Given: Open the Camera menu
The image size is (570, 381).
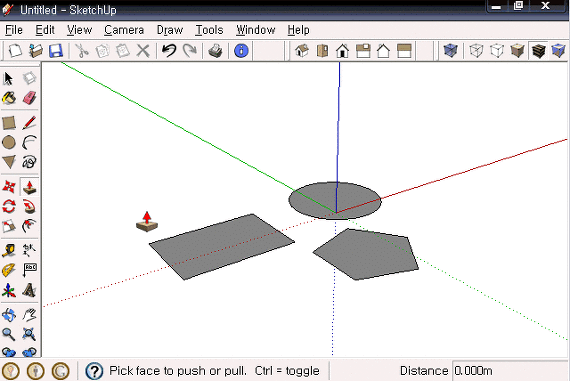Looking at the screenshot, I should (x=124, y=30).
